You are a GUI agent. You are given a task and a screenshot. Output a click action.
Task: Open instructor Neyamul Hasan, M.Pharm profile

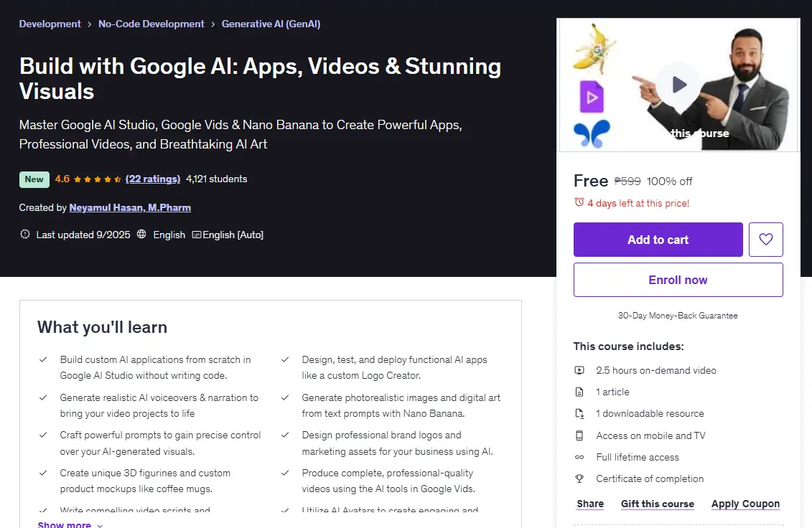coord(130,207)
